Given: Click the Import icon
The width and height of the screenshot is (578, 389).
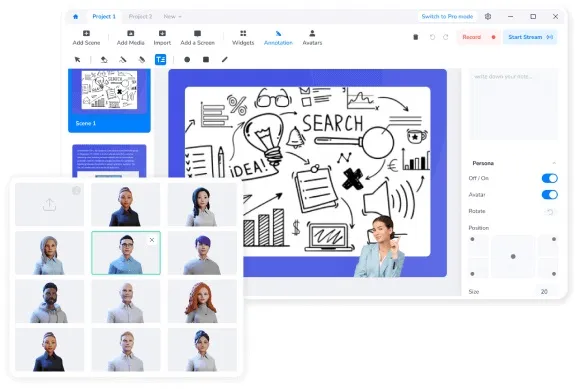Looking at the screenshot, I should [x=162, y=34].
